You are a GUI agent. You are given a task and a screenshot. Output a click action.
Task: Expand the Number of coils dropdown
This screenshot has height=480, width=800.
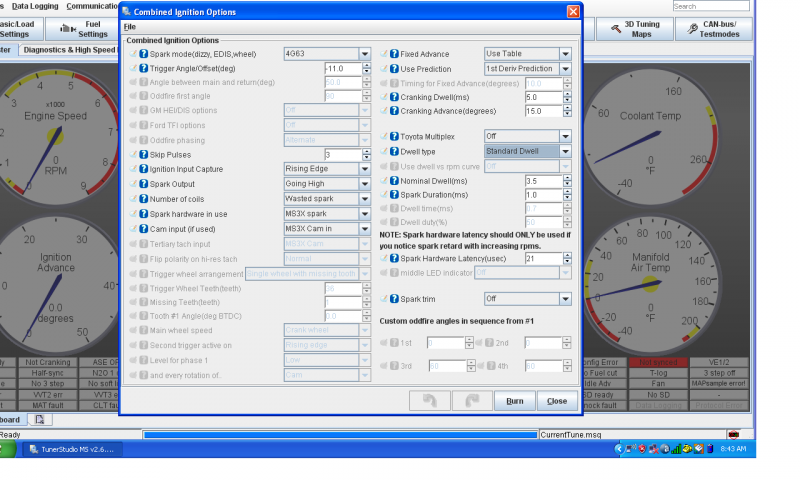point(365,199)
